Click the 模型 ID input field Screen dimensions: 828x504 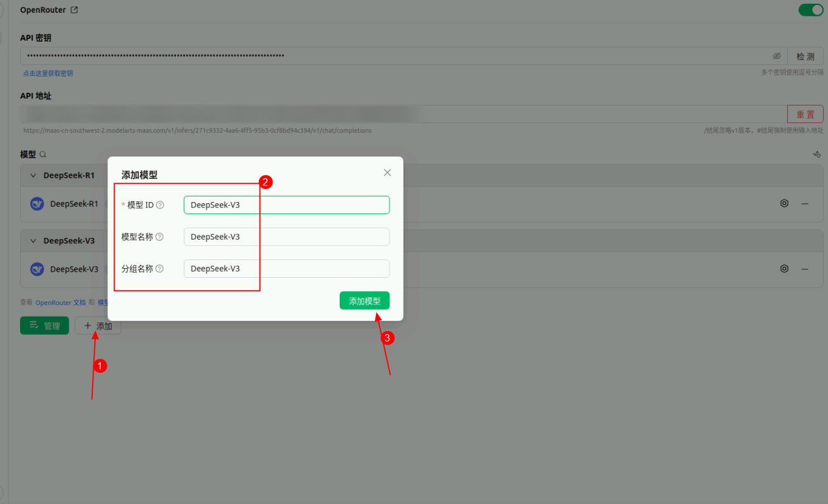286,205
